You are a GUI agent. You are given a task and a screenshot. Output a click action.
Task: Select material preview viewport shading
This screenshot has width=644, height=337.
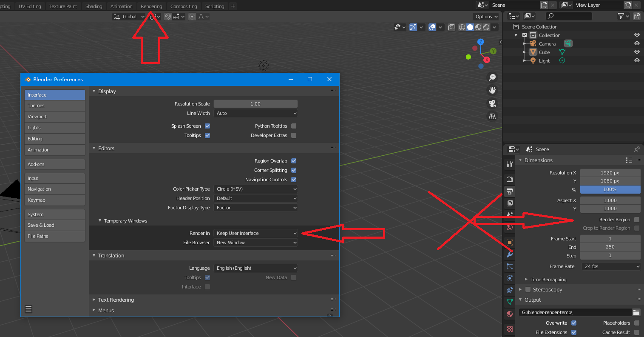[478, 27]
